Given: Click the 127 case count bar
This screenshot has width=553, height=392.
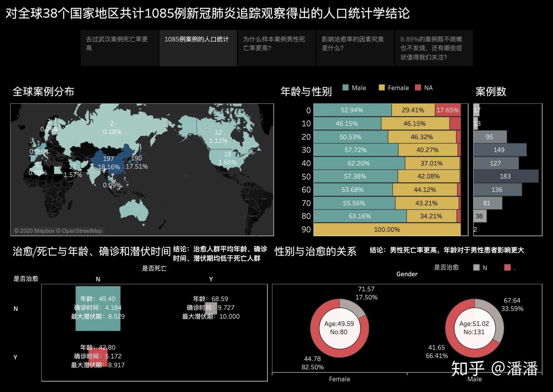Looking at the screenshot, I should (496, 163).
